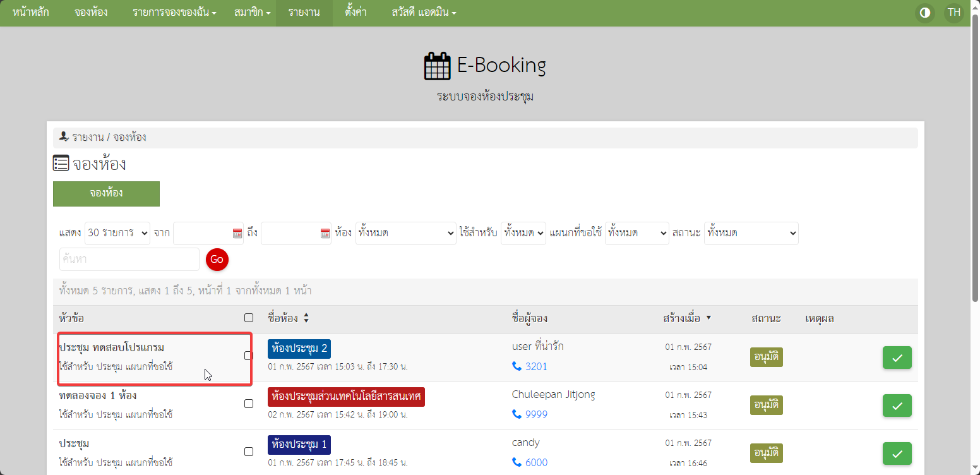Expand the รายการจองของฉัน menu
This screenshot has width=980, height=475.
174,13
